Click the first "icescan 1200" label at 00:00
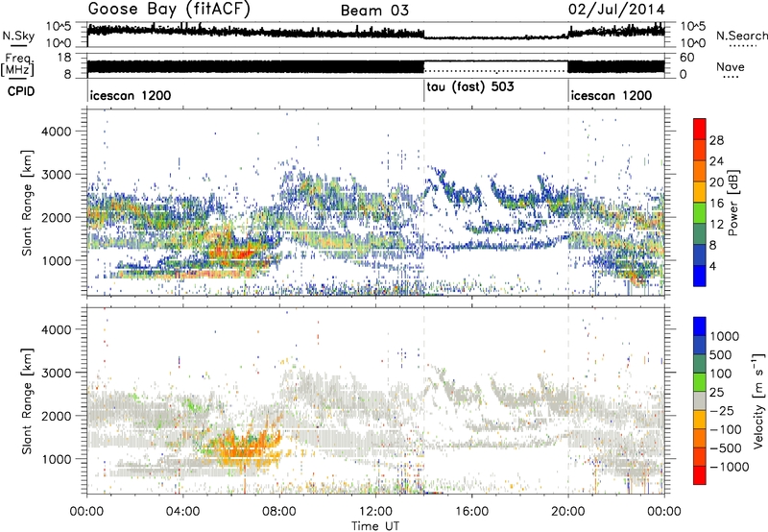This screenshot has width=768, height=532. 131,95
